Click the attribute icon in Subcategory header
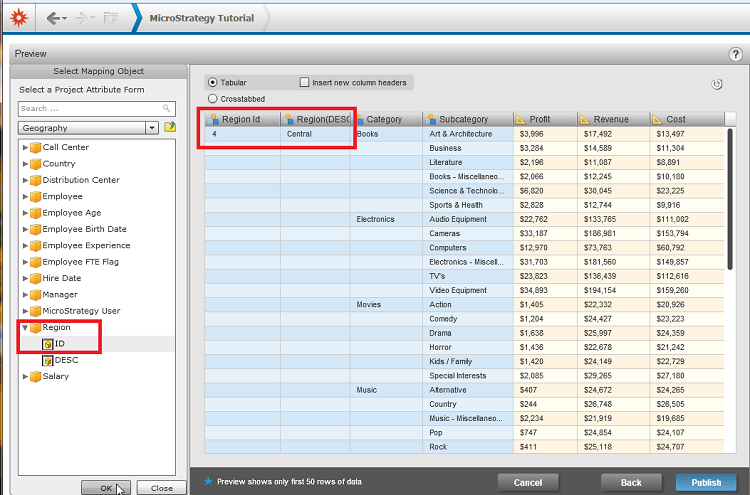This screenshot has height=495, width=750. [431, 119]
